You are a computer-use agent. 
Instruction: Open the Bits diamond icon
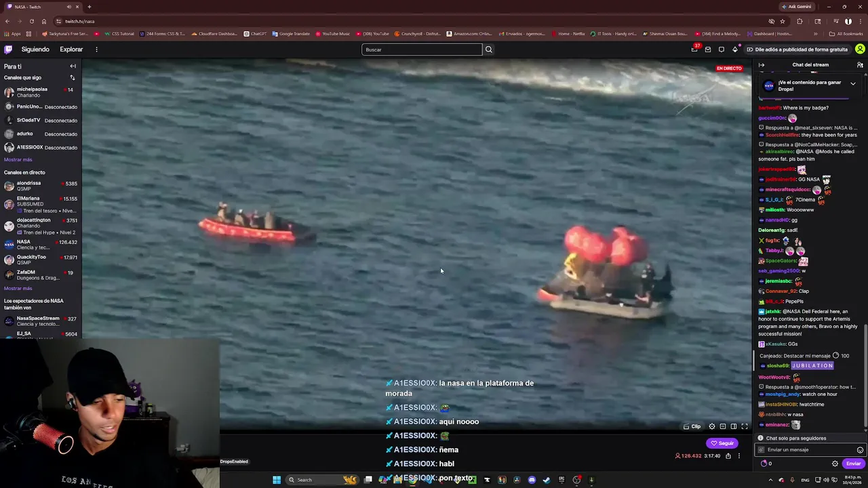(x=735, y=49)
